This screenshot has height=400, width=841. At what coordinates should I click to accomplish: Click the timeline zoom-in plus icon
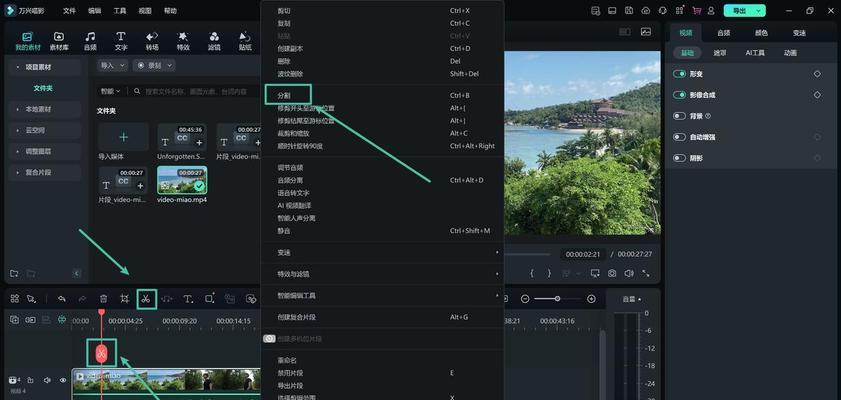pos(591,299)
